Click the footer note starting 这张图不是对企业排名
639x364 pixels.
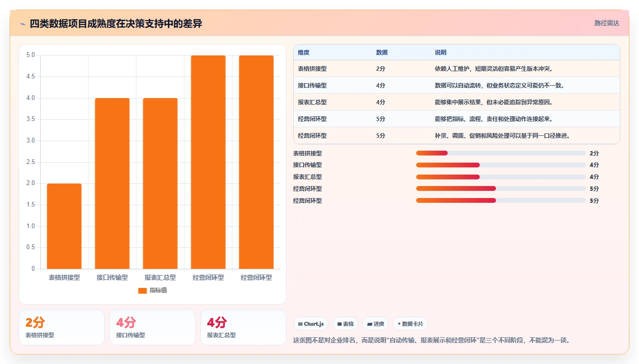(x=431, y=341)
